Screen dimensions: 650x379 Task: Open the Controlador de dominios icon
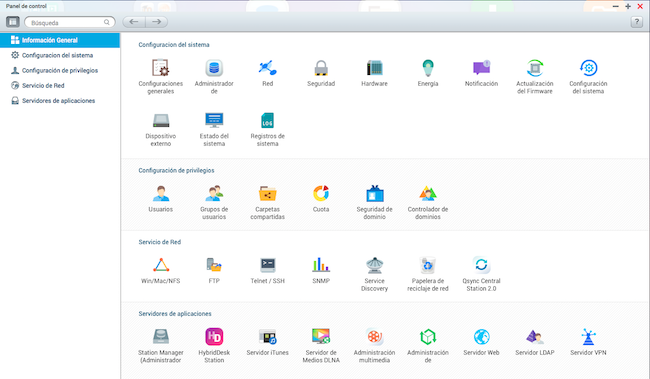point(428,194)
